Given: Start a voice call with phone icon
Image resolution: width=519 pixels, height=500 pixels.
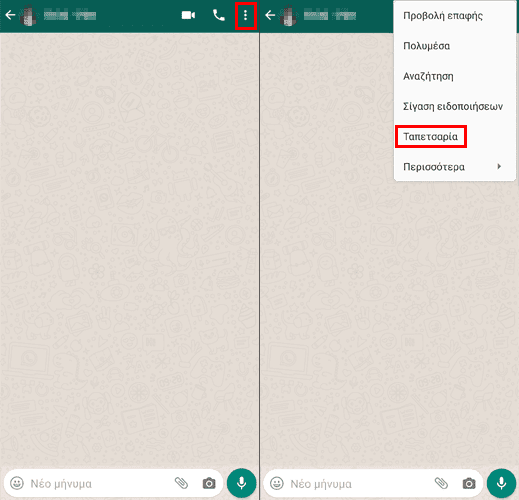Looking at the screenshot, I should (219, 15).
